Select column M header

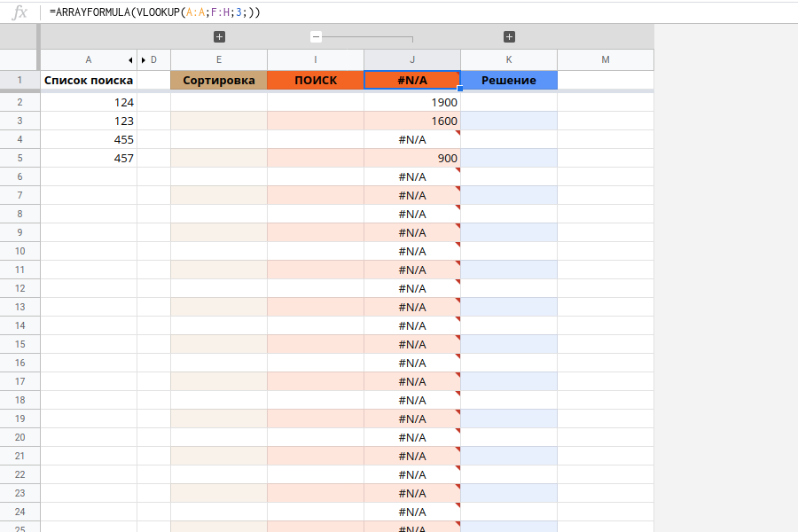pos(605,59)
